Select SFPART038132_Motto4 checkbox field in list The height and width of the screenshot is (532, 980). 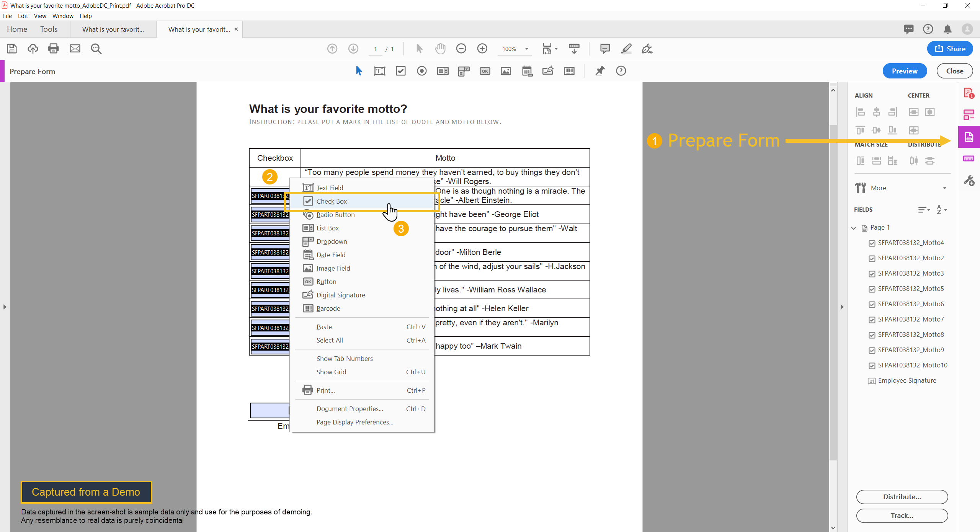(x=906, y=243)
